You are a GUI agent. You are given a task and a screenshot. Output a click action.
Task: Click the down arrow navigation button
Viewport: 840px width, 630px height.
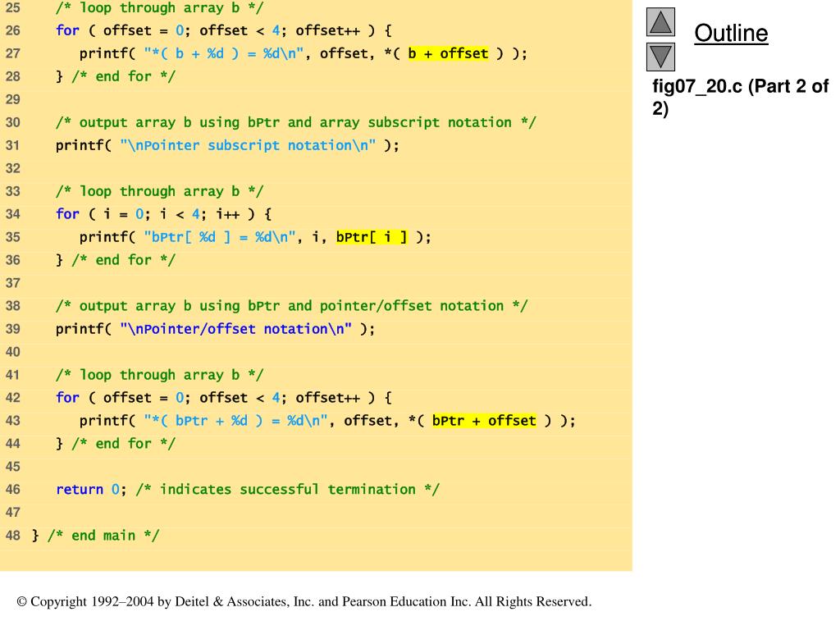(x=660, y=57)
